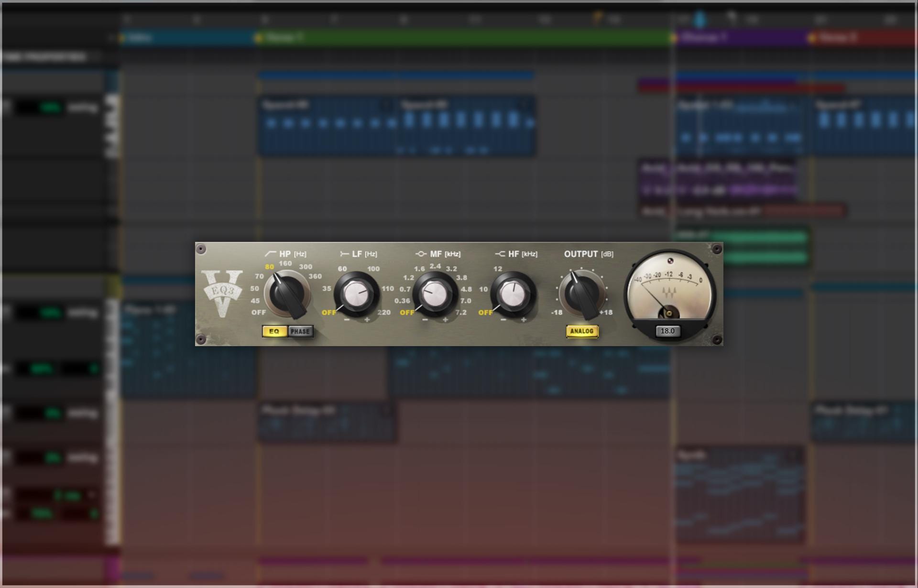This screenshot has width=918, height=588.
Task: Click the HF plus gain symbol
Action: (524, 319)
